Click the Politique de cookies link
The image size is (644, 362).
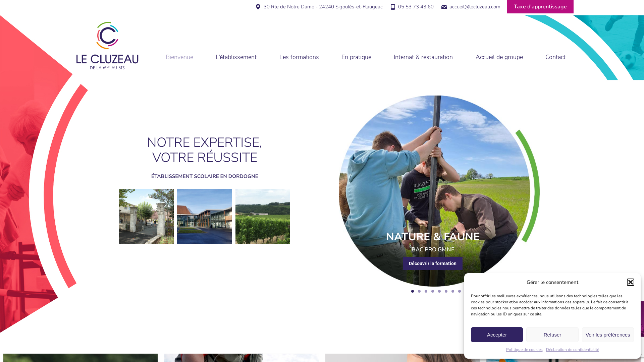click(524, 350)
